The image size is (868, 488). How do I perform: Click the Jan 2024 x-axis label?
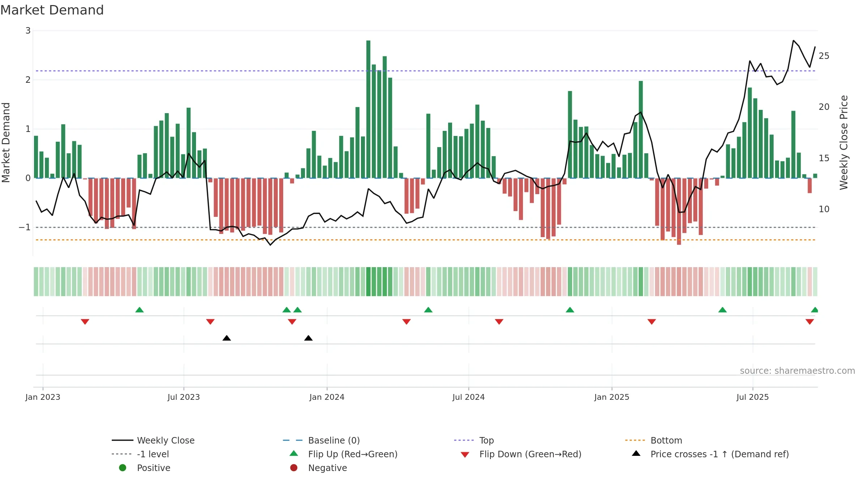pos(327,397)
